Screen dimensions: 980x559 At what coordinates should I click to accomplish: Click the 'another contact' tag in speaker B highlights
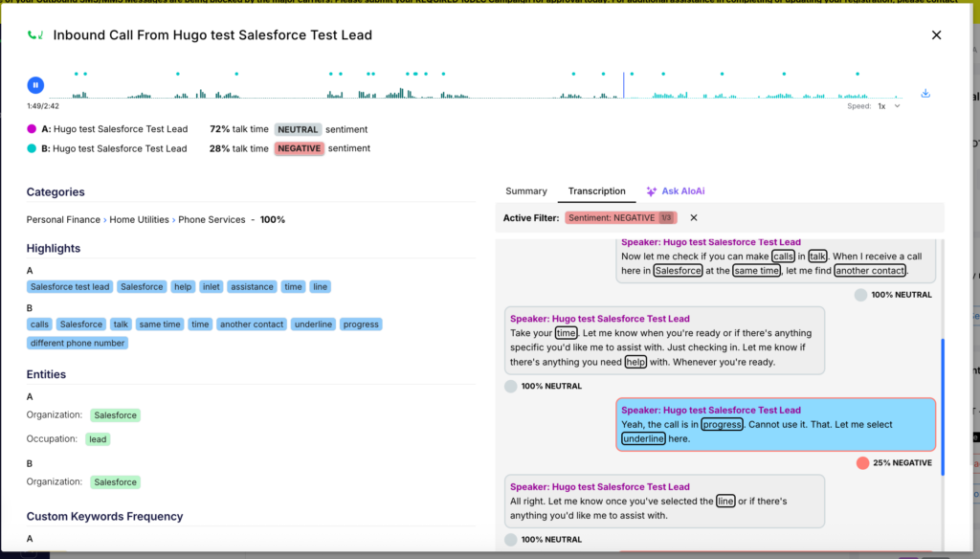[252, 324]
